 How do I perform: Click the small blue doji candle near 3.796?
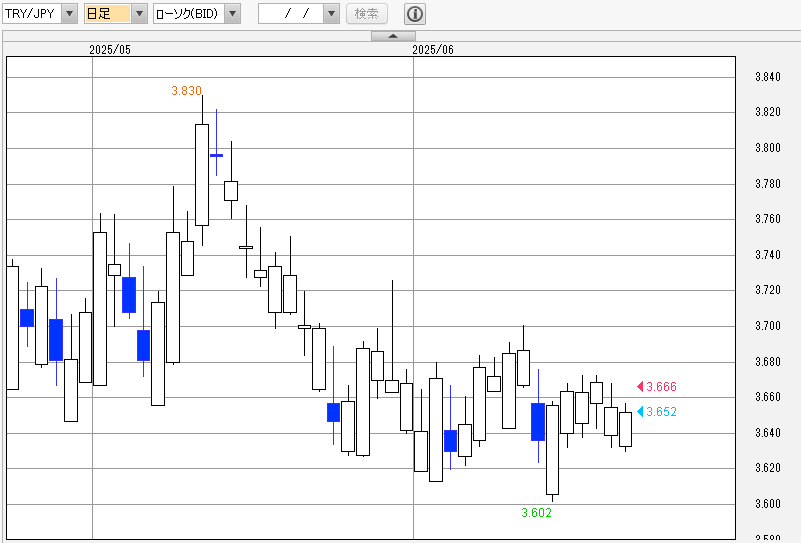(x=217, y=155)
